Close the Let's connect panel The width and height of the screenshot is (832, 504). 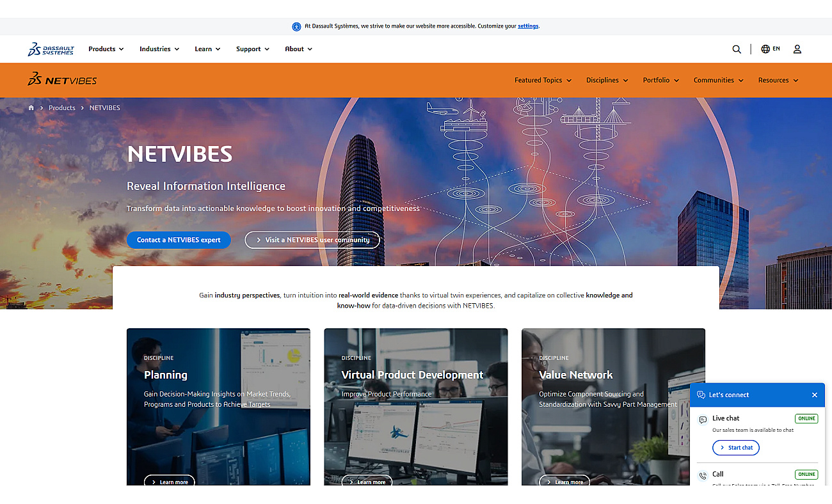pos(815,395)
